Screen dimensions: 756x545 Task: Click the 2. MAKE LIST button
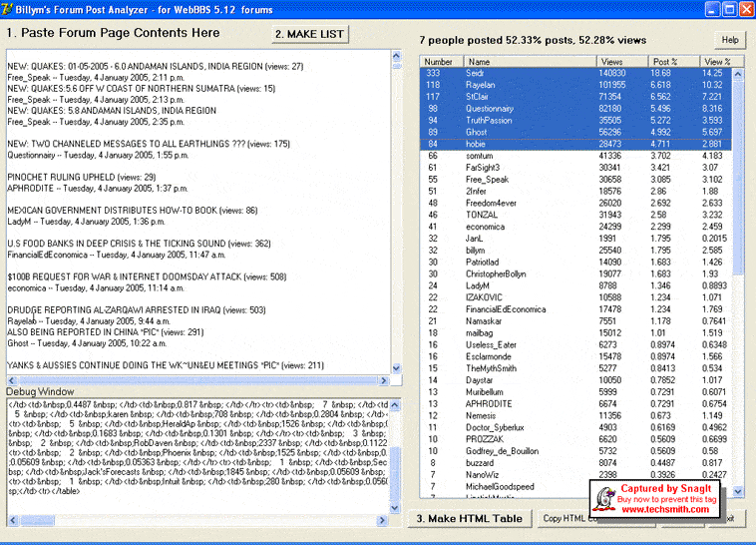[x=310, y=34]
